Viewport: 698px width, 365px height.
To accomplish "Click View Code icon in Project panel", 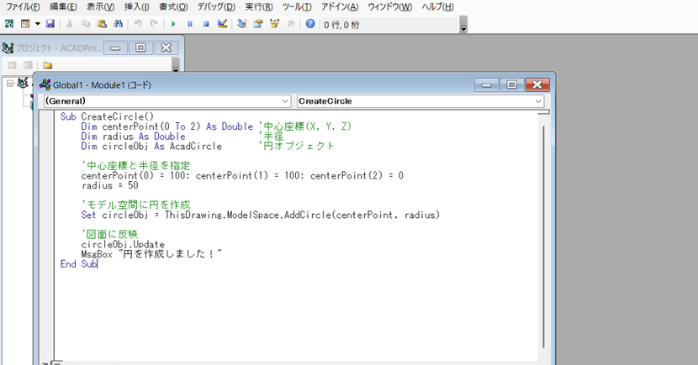I will tap(12, 65).
